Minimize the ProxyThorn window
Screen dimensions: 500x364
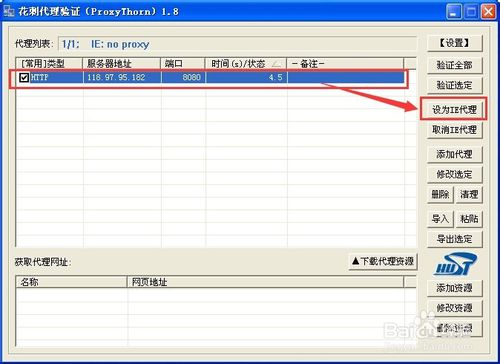pos(453,12)
